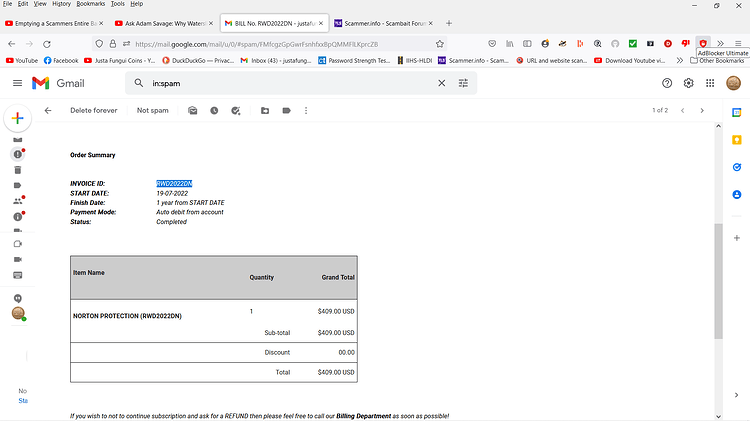This screenshot has width=750, height=421.
Task: Open Google account avatar
Action: 733,83
